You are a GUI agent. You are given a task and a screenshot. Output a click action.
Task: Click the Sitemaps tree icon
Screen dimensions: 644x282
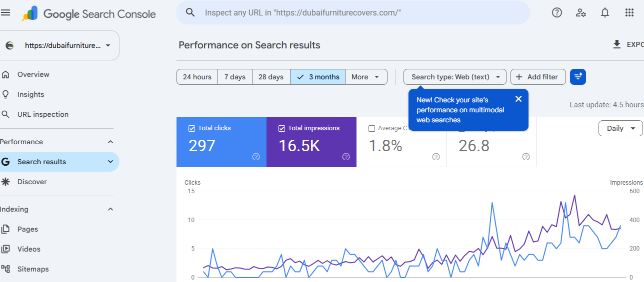coord(5,269)
